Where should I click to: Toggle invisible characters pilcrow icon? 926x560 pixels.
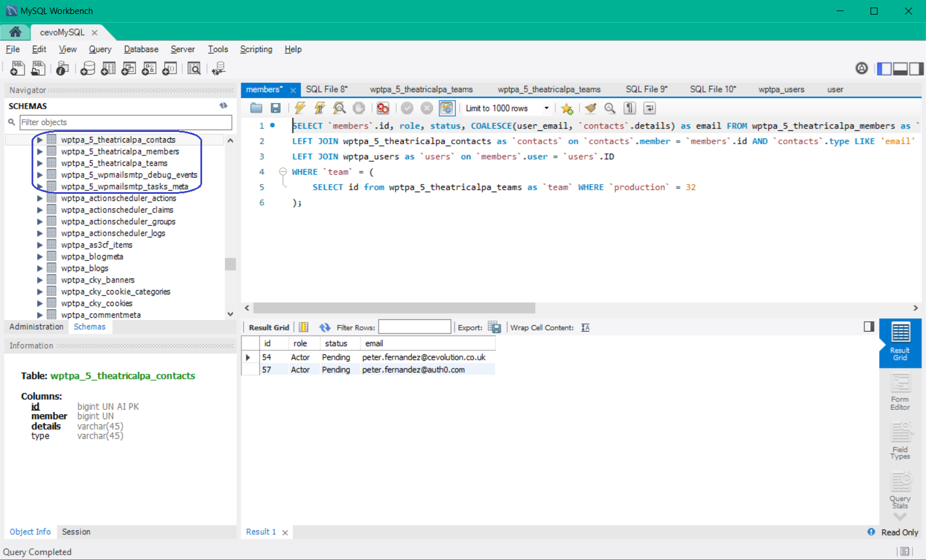click(x=630, y=108)
